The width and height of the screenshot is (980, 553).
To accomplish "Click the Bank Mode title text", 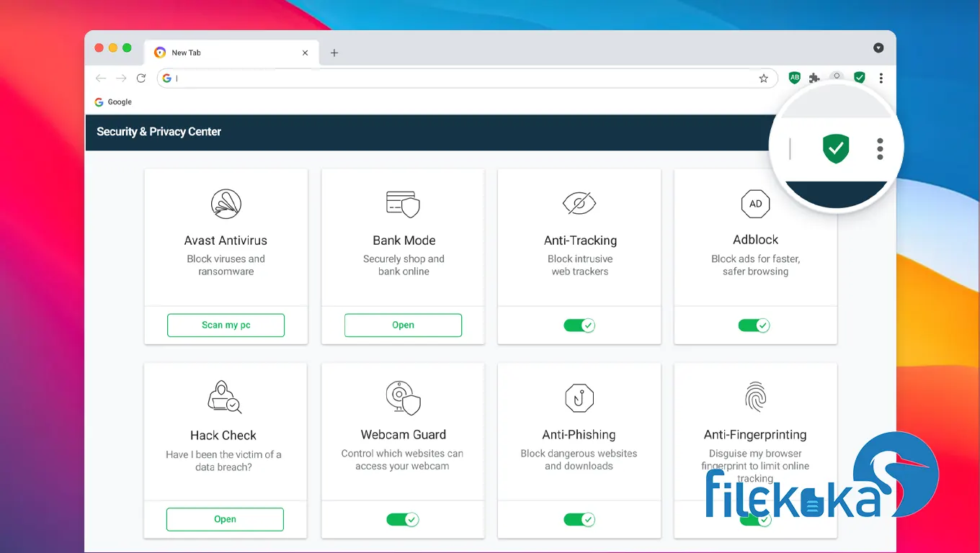I will [404, 240].
